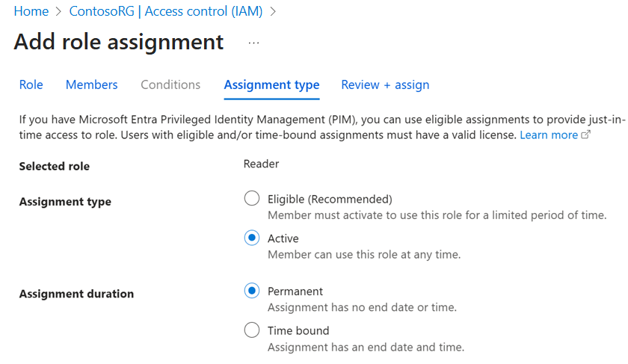Click the external link icon beside Learn more
Image resolution: width=628 pixels, height=364 pixels.
586,135
